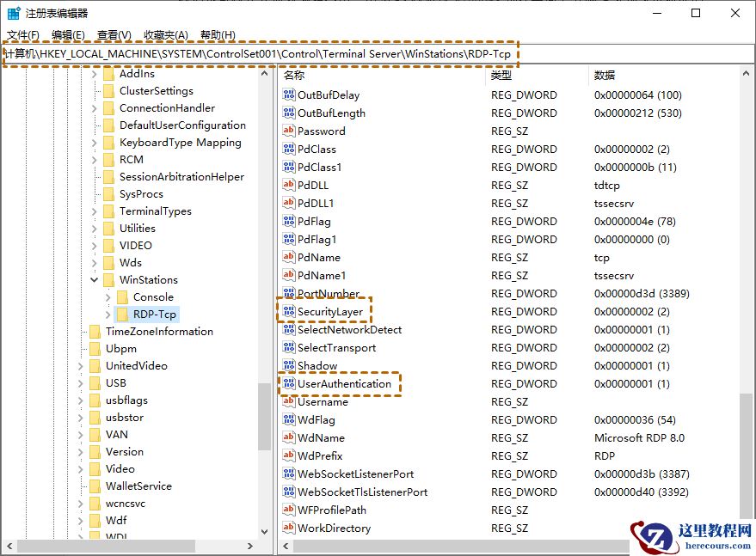756x556 pixels.
Task: Click the DWORD icon beside OutBufDelay
Action: 291,95
